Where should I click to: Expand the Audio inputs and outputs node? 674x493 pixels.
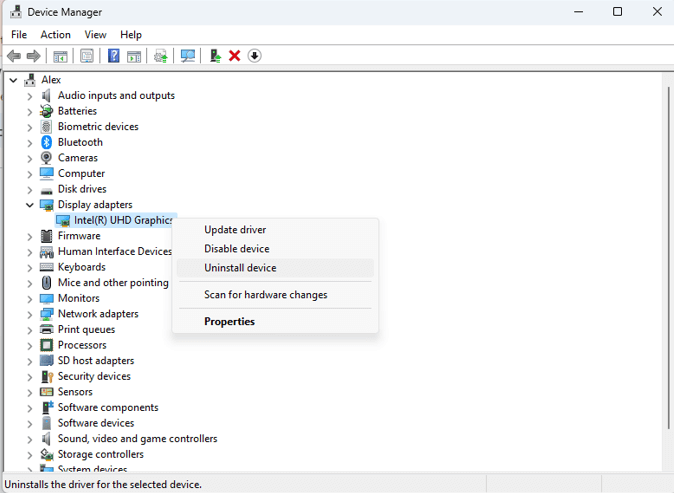point(30,96)
